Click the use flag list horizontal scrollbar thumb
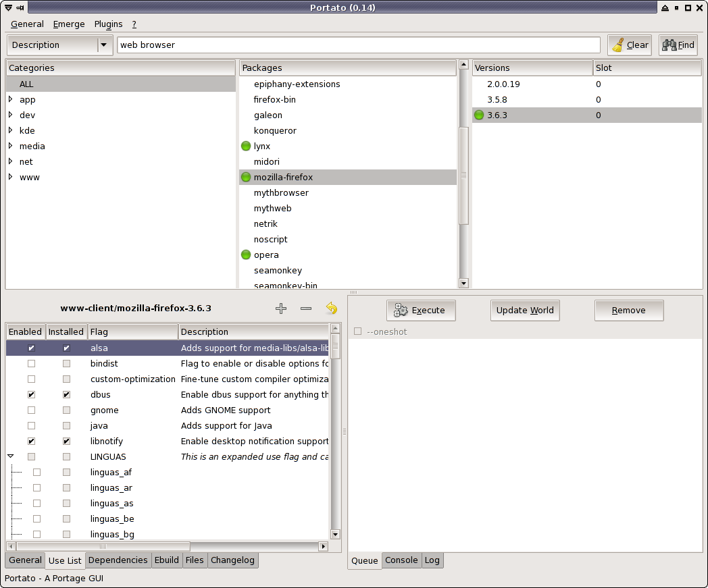The width and height of the screenshot is (708, 588). [x=103, y=547]
